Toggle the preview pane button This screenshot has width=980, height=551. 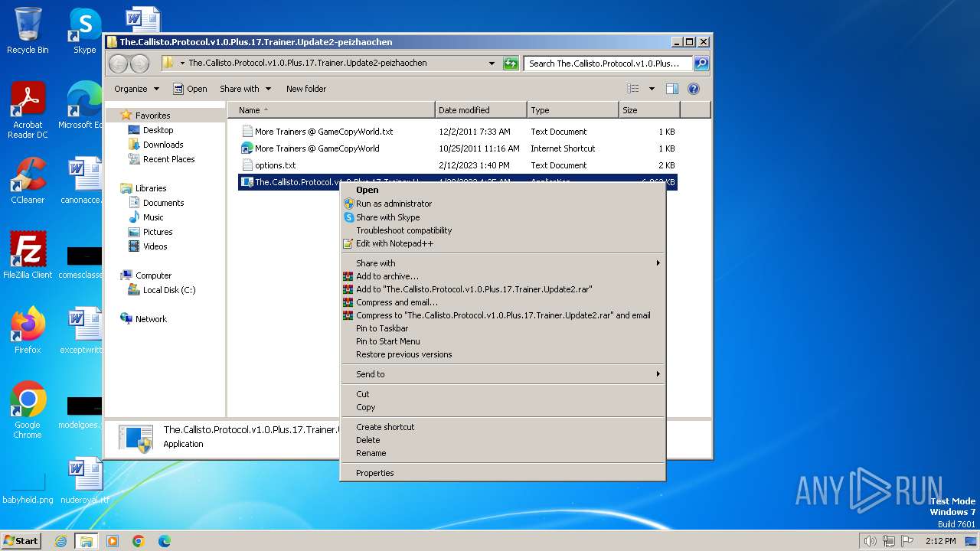(671, 89)
